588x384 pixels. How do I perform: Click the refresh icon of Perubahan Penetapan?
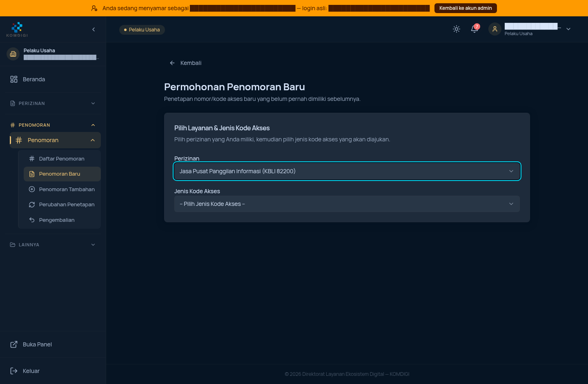pyautogui.click(x=32, y=205)
